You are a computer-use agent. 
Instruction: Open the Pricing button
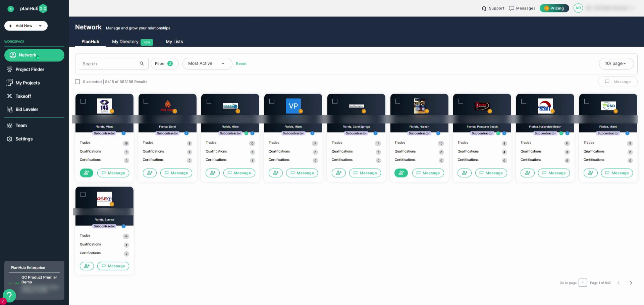554,8
